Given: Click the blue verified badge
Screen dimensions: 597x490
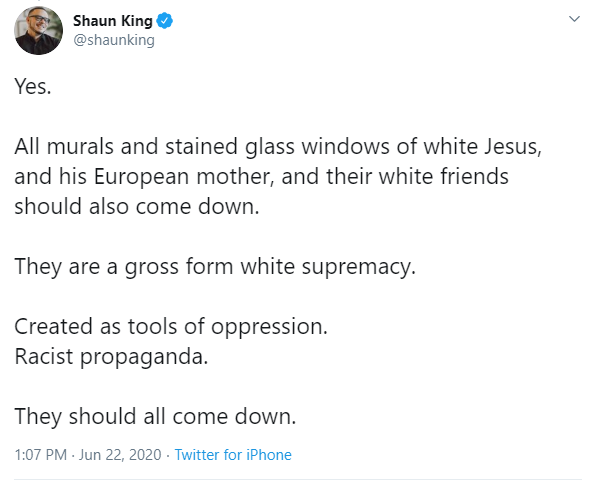Looking at the screenshot, I should pos(164,21).
